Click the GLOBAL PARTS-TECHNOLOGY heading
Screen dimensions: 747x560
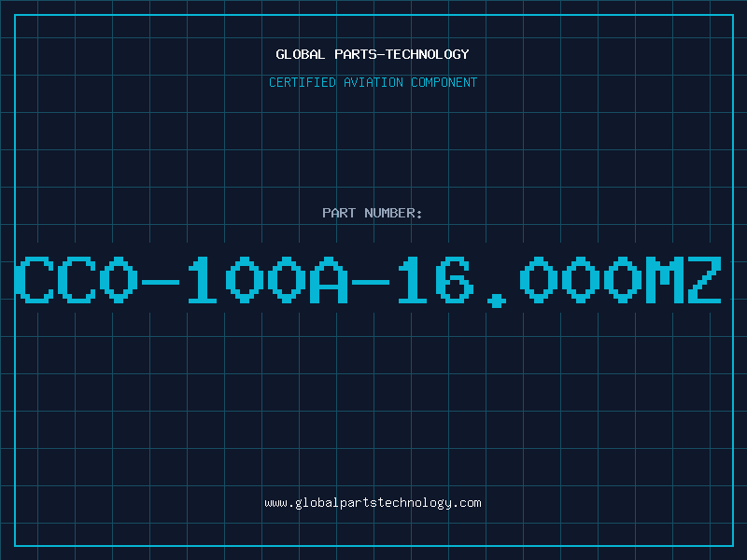(x=373, y=54)
